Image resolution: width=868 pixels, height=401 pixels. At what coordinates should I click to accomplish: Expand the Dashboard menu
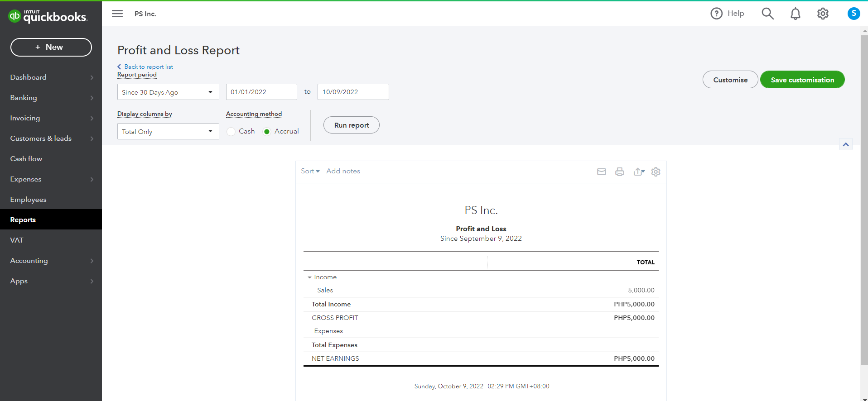click(51, 77)
